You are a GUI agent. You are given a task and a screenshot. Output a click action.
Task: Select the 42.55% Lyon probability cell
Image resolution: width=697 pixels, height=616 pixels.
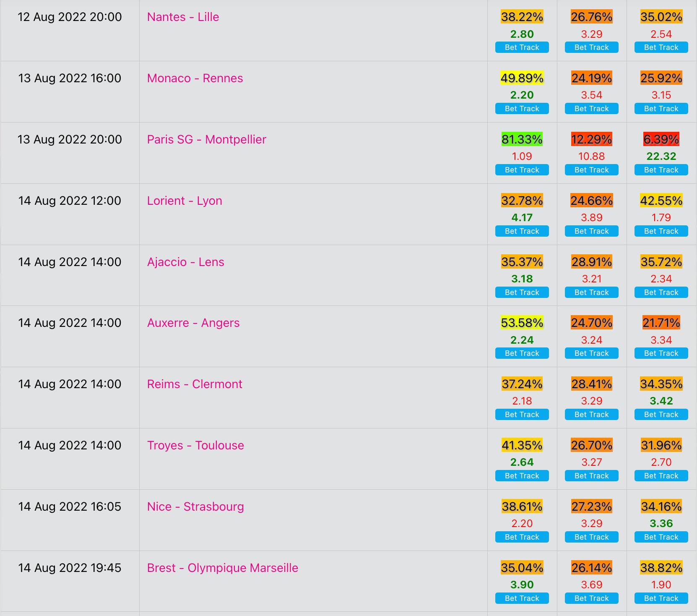pos(661,201)
